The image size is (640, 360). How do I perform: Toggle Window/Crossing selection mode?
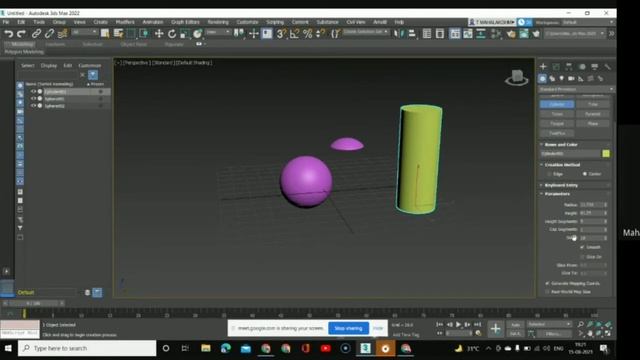(144, 34)
